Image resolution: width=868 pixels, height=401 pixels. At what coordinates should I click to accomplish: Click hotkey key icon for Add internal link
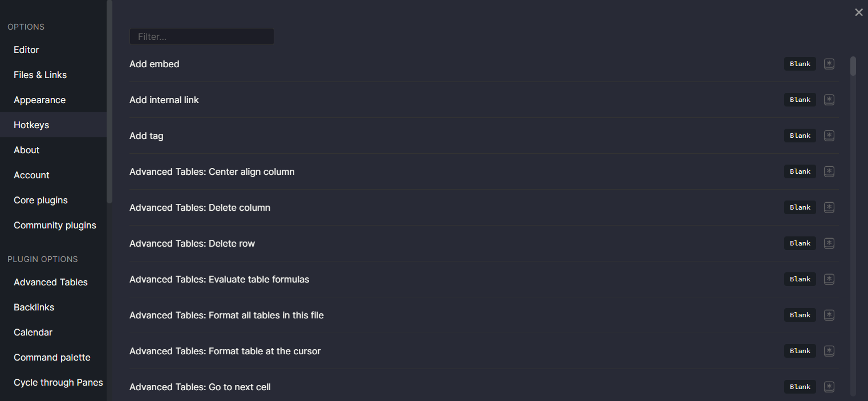tap(829, 100)
